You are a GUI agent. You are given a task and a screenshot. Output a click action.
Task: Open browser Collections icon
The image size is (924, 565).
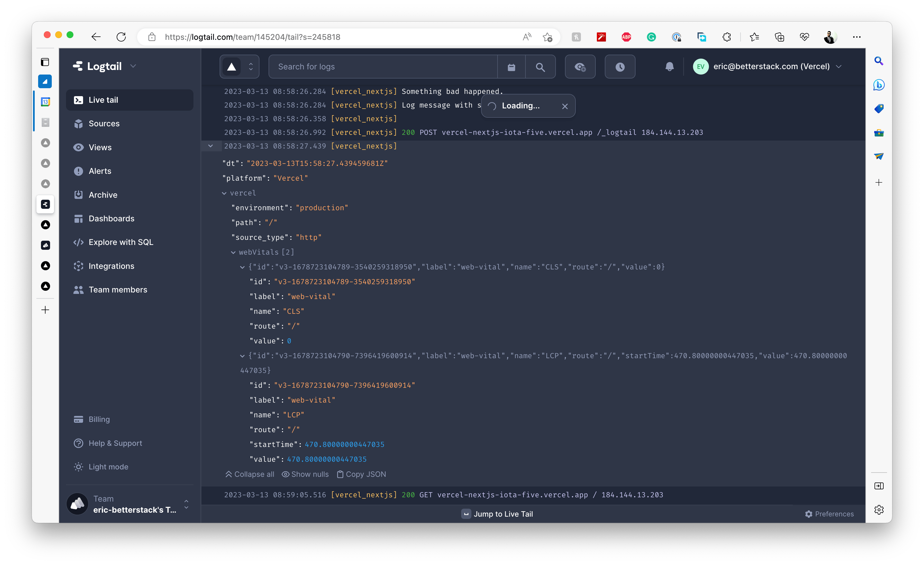779,37
